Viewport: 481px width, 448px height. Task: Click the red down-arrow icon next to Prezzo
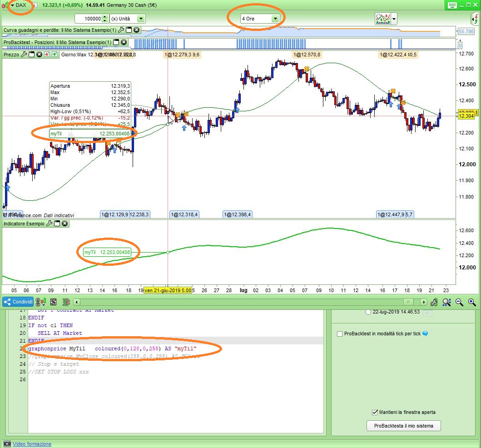[47, 55]
